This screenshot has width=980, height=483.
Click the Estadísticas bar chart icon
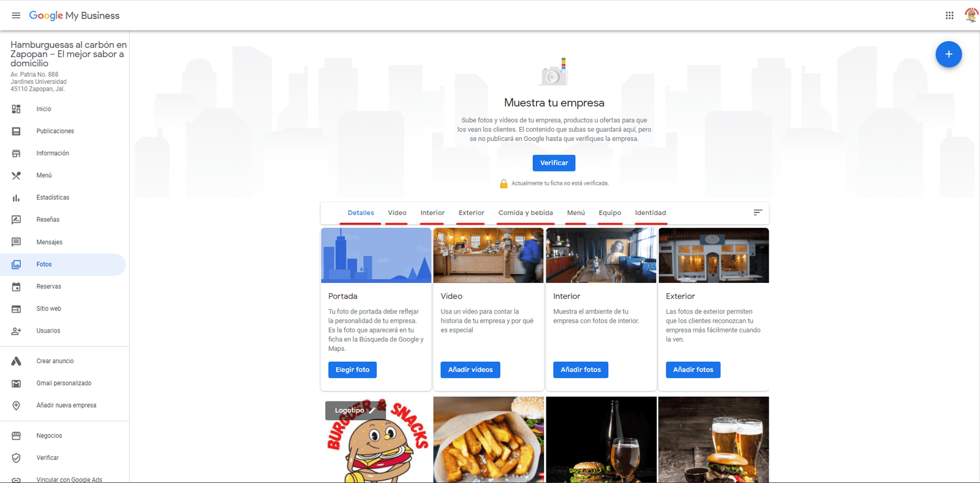point(16,198)
